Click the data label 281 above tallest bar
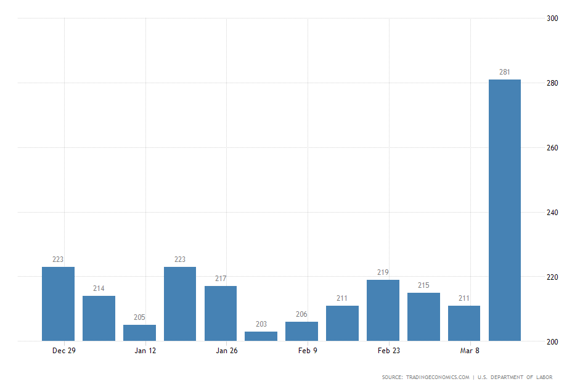Screen dimensions: 588x392 (x=505, y=72)
